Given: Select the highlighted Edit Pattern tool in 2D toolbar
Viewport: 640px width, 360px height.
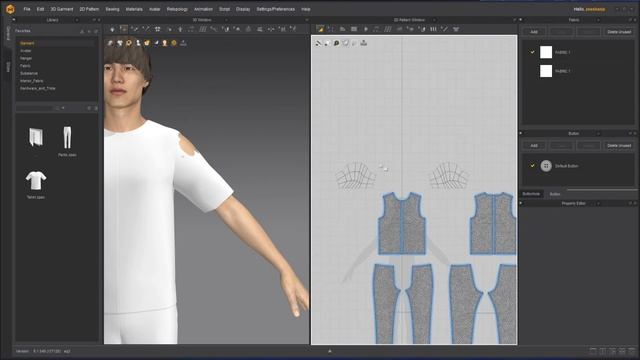Looking at the screenshot, I should [x=320, y=29].
